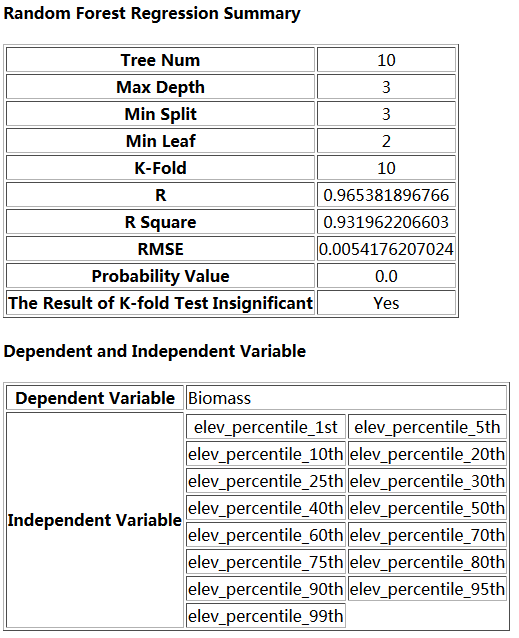Screen dimensions: 519x638
Task: Click the elev_percentile_95th variable
Action: pos(427,589)
